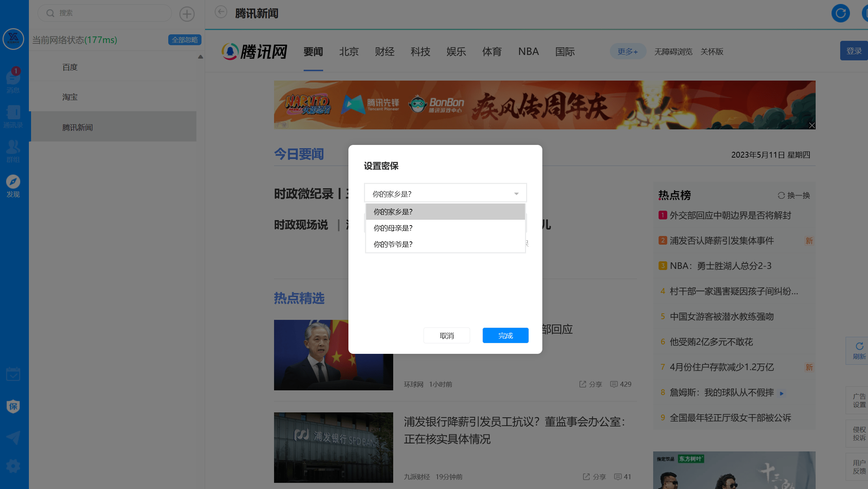Open headline 全国最年轻正厅级女干部被公诉
Image resolution: width=868 pixels, height=489 pixels.
(730, 418)
